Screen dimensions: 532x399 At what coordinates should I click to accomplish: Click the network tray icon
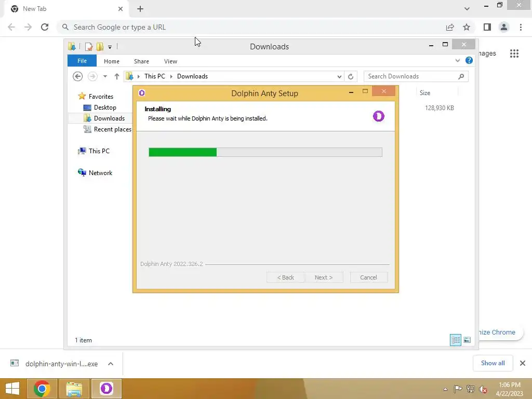click(x=471, y=389)
